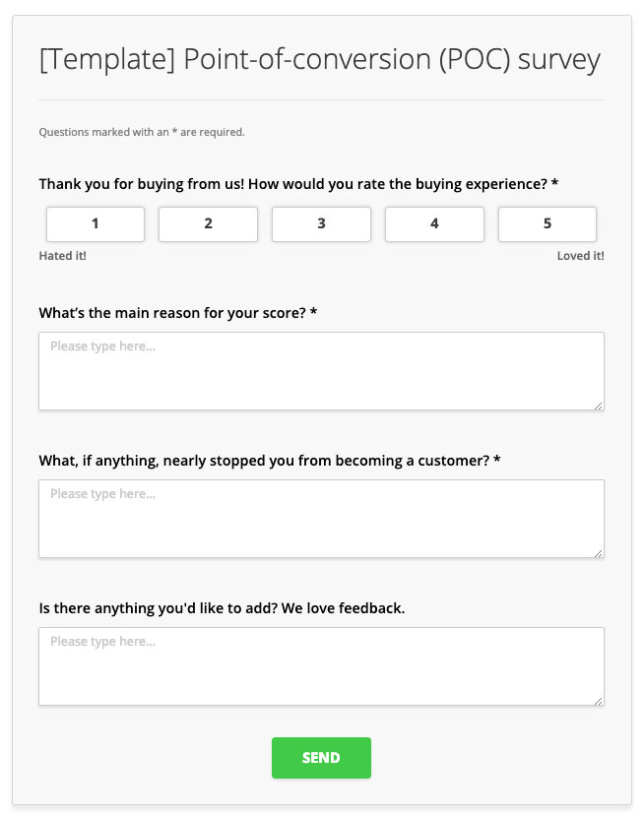
Task: Click resize handle of nearly stopped textarea
Action: [599, 553]
